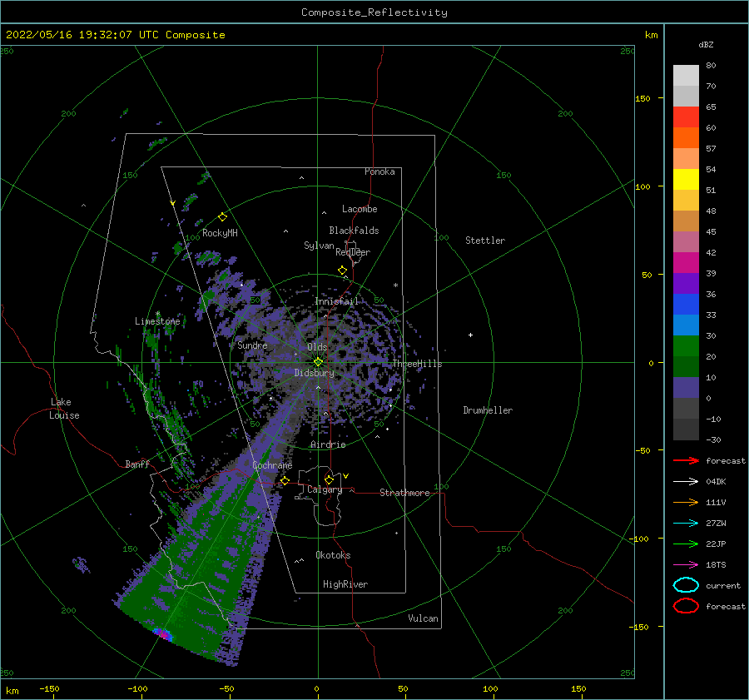Select the yellow diamond marker below Cochrane

tap(285, 480)
